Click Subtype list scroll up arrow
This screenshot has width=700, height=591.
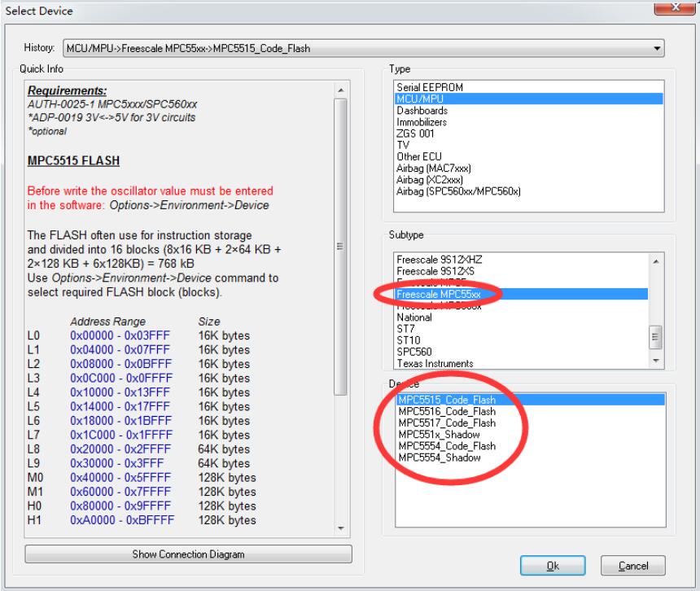coord(655,261)
